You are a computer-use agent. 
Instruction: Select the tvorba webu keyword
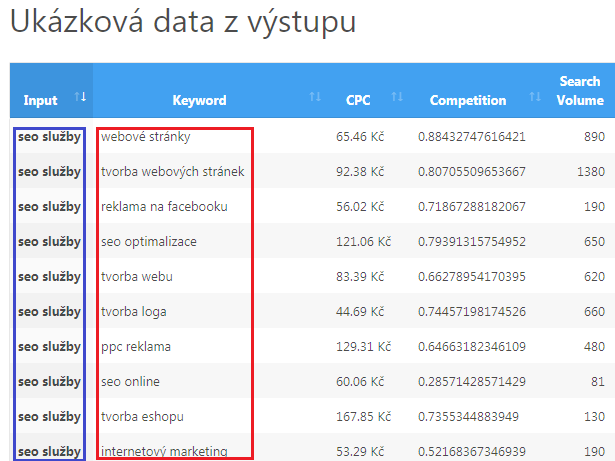[x=136, y=277]
